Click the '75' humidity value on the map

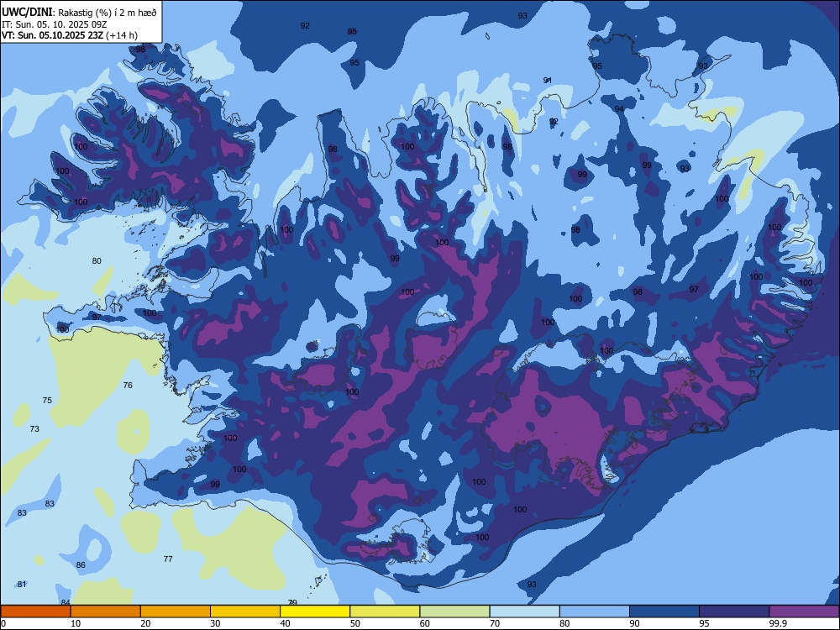point(47,400)
